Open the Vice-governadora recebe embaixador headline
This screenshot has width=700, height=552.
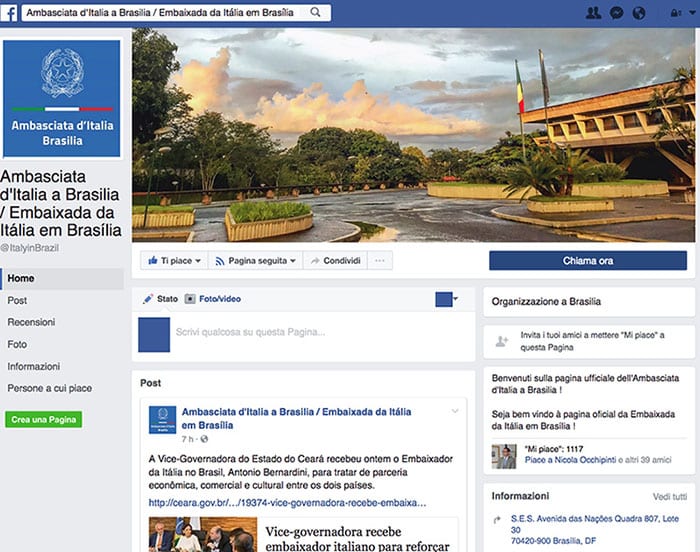(357, 539)
